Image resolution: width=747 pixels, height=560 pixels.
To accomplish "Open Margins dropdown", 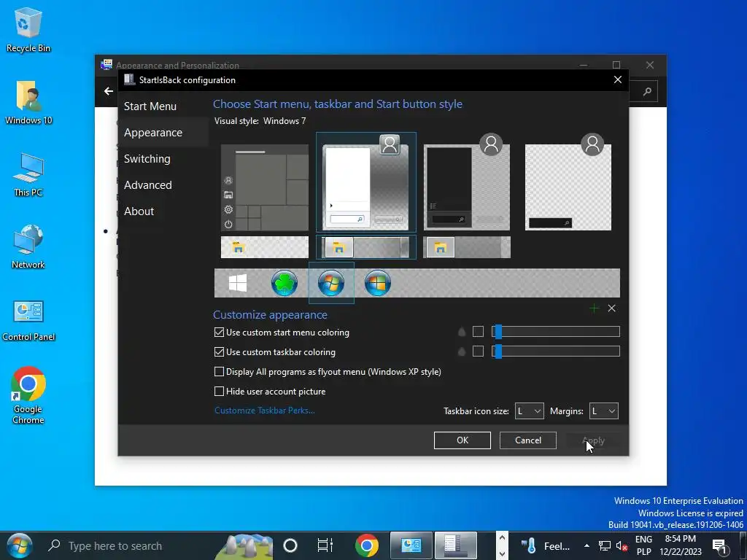I will (x=603, y=411).
